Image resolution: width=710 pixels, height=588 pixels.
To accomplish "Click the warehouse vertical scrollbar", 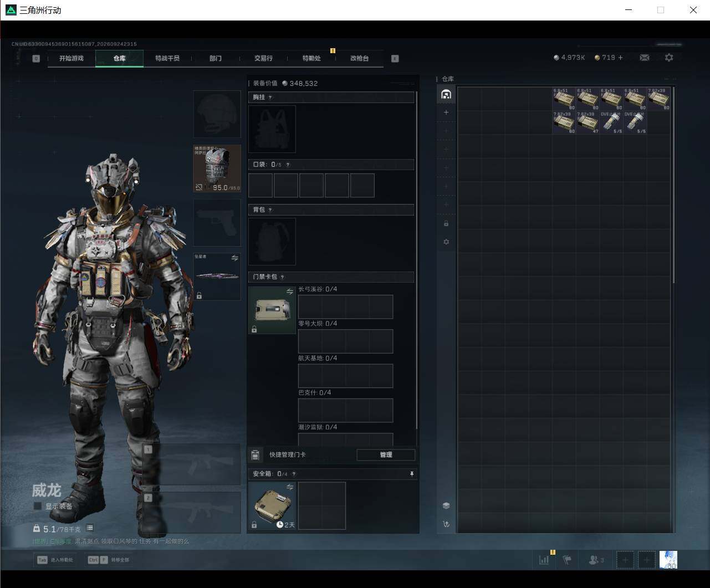I will coord(673,185).
